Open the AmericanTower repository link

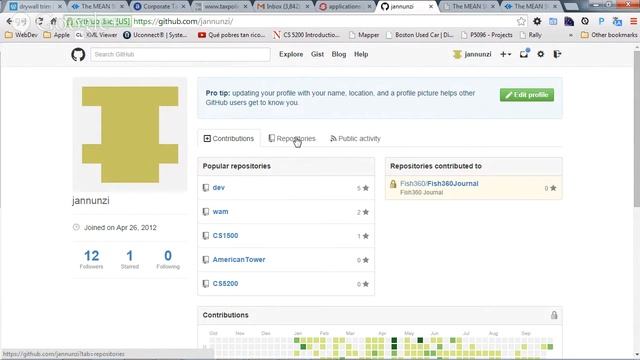point(239,260)
